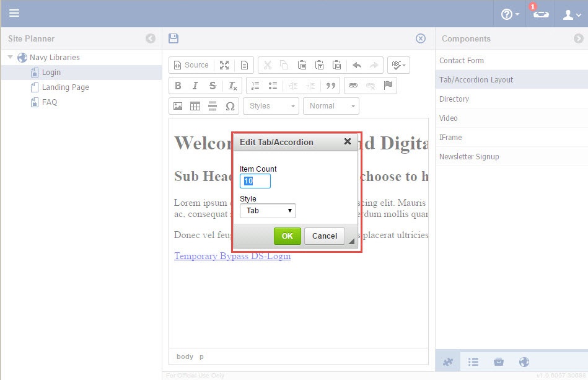Select Landing Page in the Site Planner

65,87
